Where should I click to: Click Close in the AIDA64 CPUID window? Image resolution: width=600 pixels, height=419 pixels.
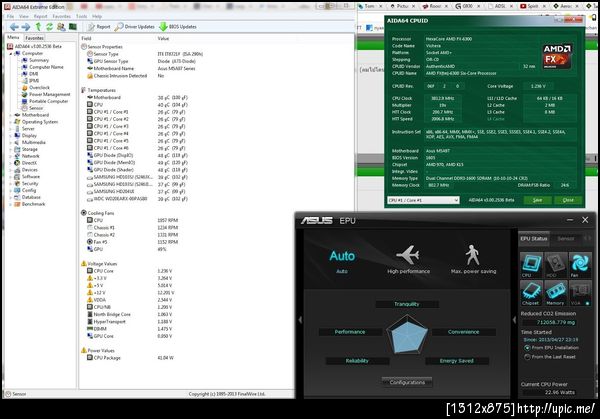pyautogui.click(x=568, y=200)
